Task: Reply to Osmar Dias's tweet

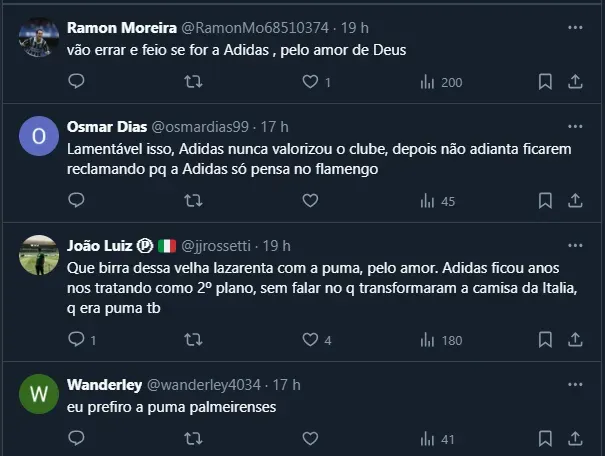Action: pos(76,200)
